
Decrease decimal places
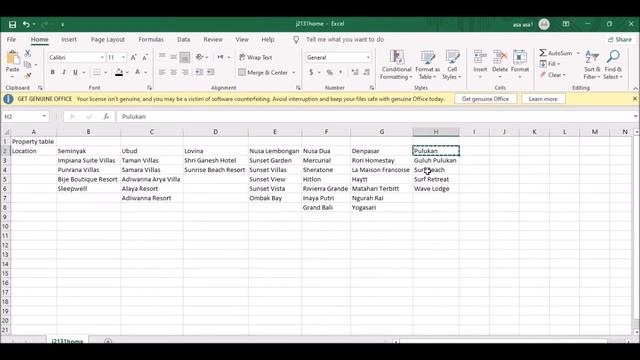point(367,72)
